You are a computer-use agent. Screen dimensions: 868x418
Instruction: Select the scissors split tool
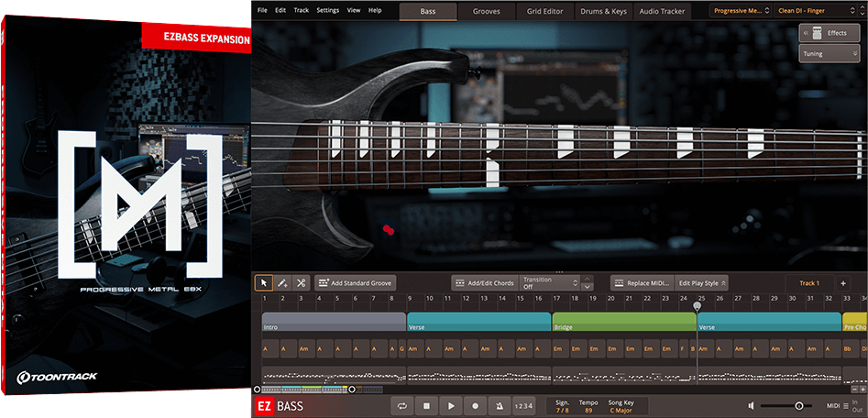pyautogui.click(x=301, y=283)
